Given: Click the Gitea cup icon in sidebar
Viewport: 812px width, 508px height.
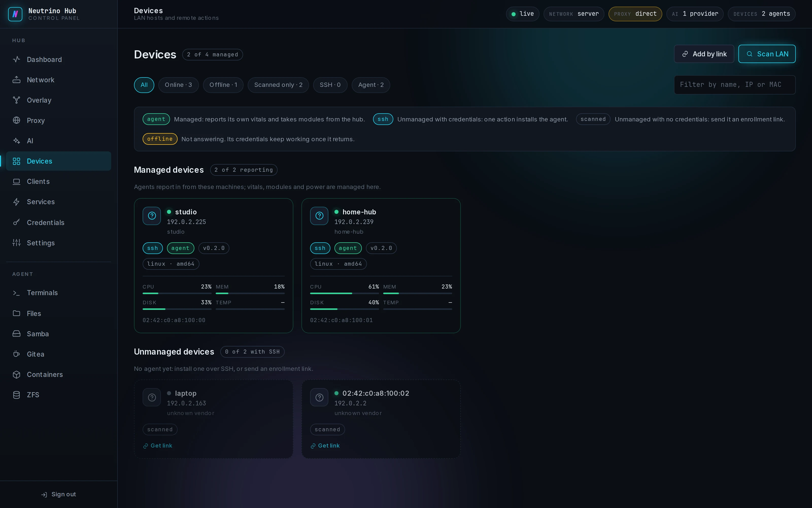Looking at the screenshot, I should (x=16, y=354).
